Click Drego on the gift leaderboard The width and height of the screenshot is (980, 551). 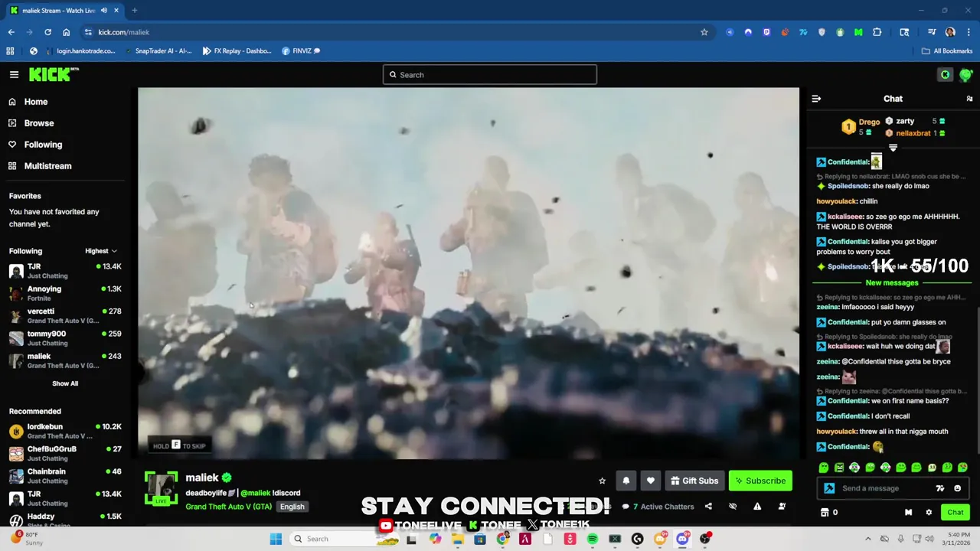869,122
